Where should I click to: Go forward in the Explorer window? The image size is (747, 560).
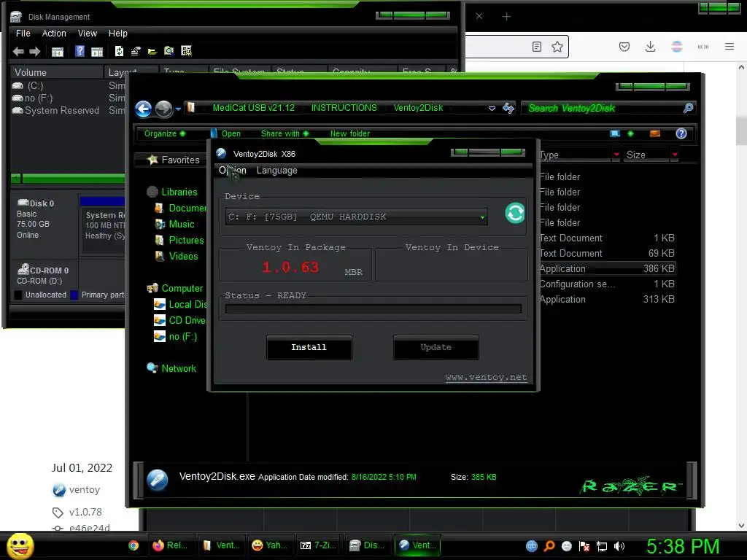click(163, 109)
